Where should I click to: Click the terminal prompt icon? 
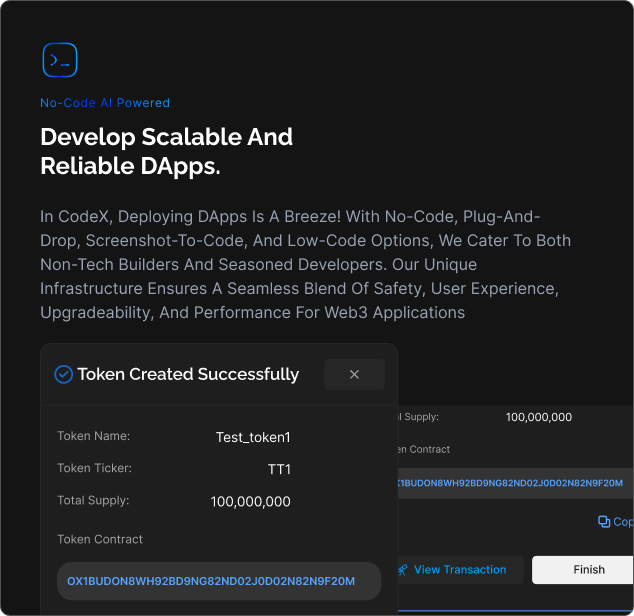[x=60, y=60]
